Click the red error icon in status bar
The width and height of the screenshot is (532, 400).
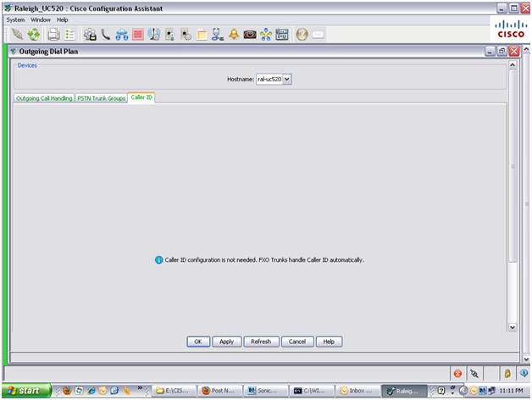(x=457, y=374)
